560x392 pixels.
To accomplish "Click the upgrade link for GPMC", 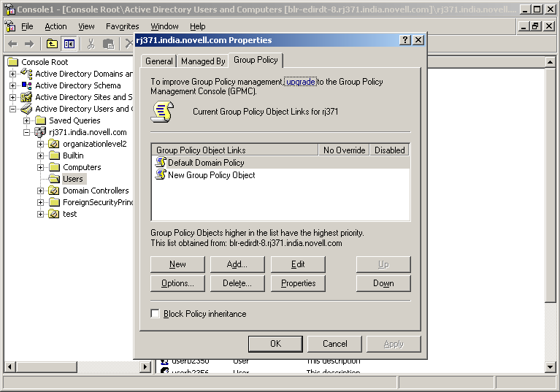I will pyautogui.click(x=300, y=82).
